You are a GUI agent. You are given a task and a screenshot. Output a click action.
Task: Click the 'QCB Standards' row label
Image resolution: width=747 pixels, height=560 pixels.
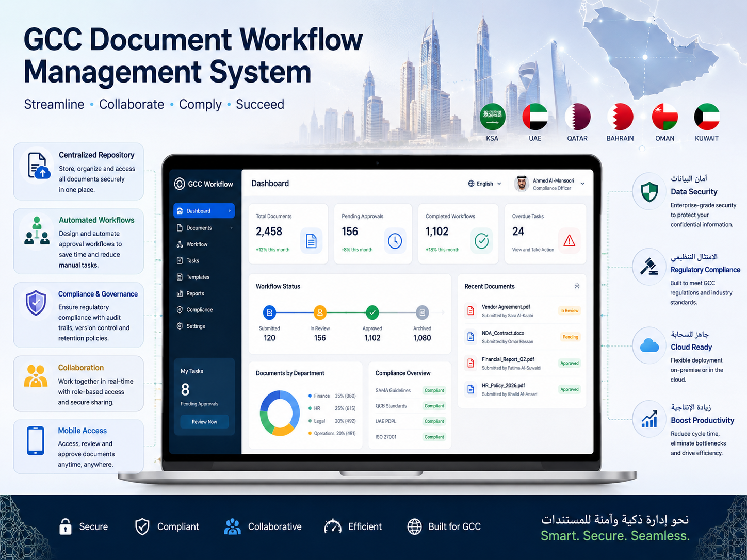391,406
